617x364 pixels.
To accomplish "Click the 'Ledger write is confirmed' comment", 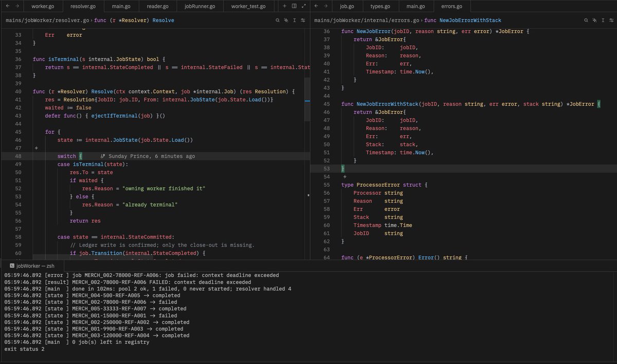I will point(162,245).
